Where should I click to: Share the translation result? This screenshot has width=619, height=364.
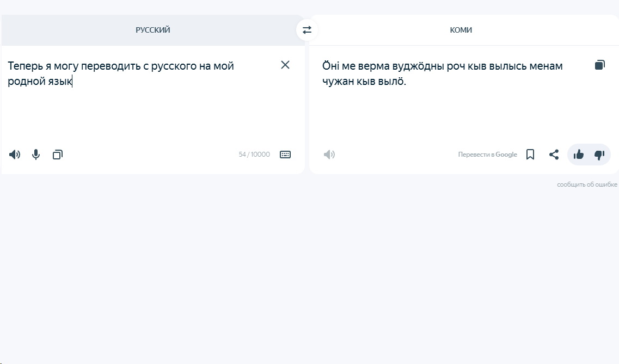[554, 155]
